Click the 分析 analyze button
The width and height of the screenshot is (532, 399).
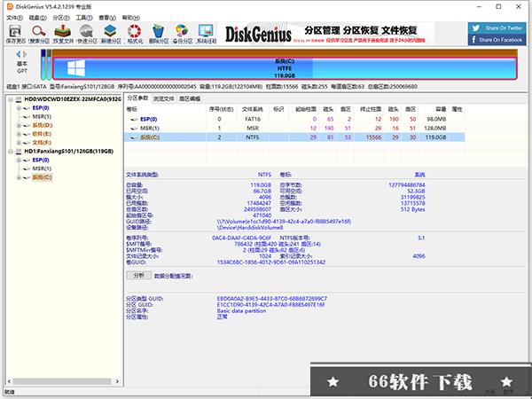coord(139,275)
